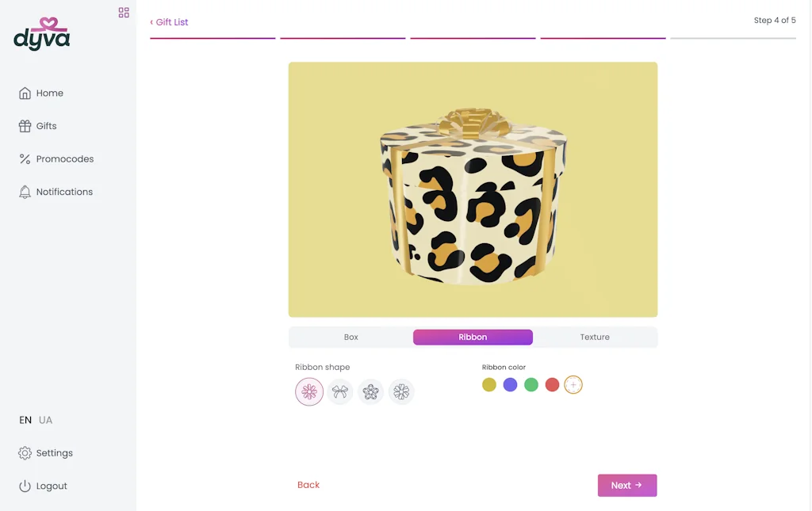Screen dimensions: 812x511
Task: Open the Promocodes page
Action: (x=56, y=158)
